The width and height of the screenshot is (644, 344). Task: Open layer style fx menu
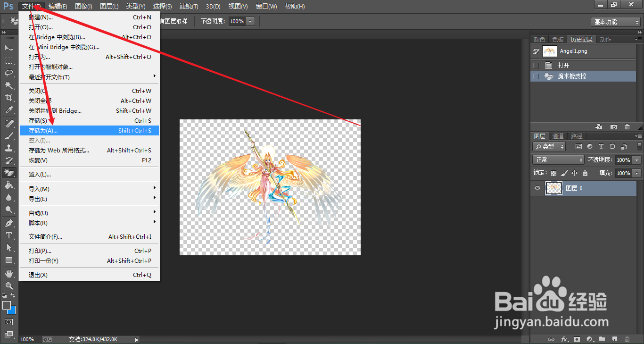[564, 339]
